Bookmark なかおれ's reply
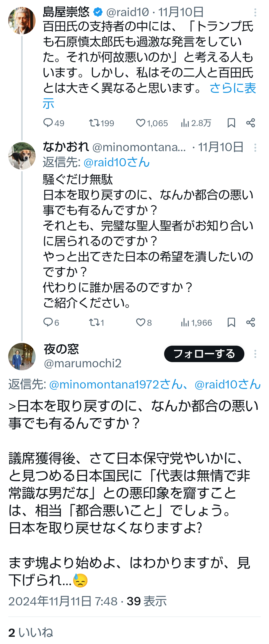 (231, 322)
